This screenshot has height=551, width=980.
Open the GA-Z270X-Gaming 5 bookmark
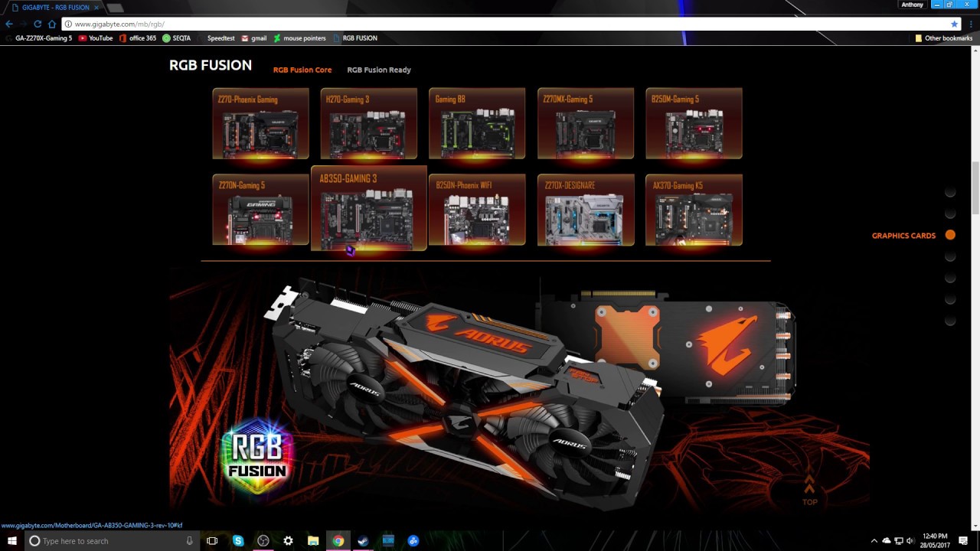coord(38,38)
